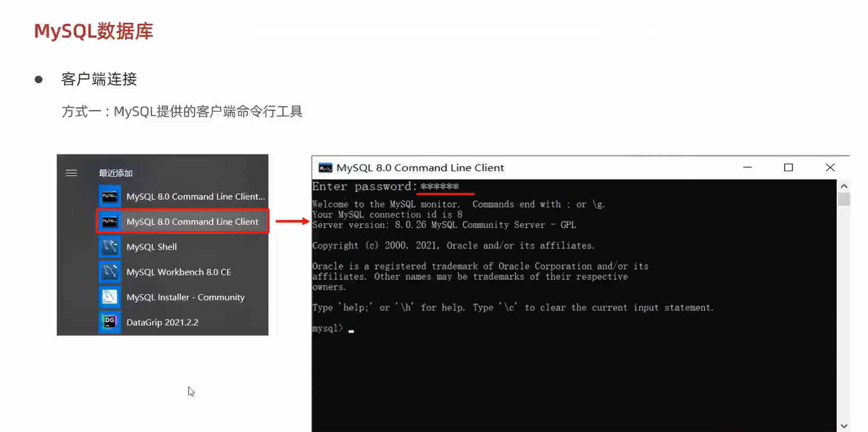
Task: Select MySQL Shell menu entry text
Action: point(152,247)
